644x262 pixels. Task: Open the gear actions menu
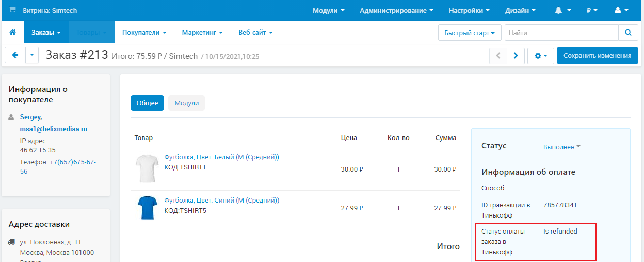541,56
